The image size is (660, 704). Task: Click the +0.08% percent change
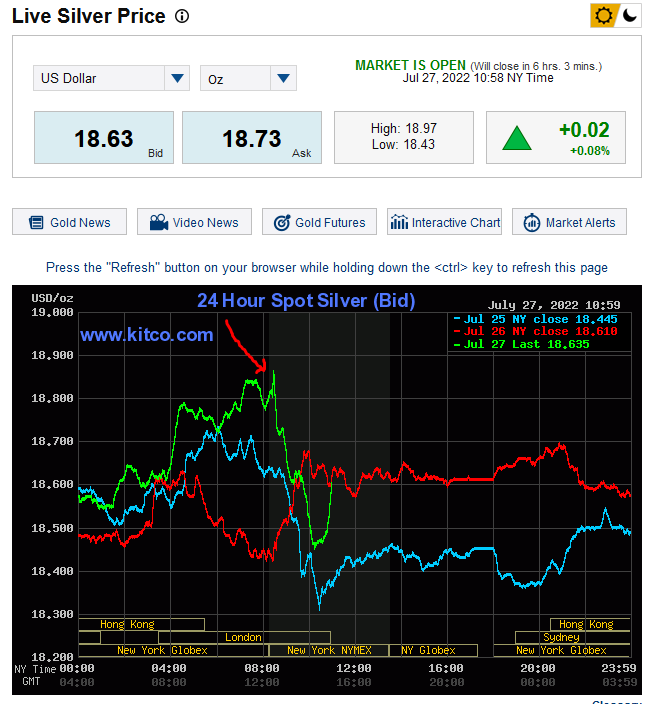[590, 151]
